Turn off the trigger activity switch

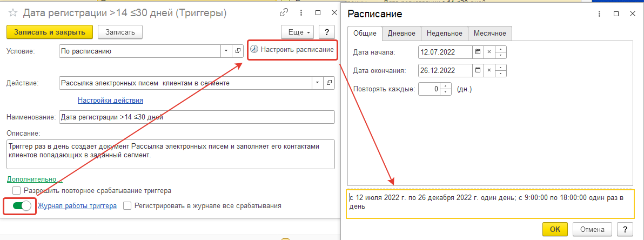pyautogui.click(x=21, y=206)
